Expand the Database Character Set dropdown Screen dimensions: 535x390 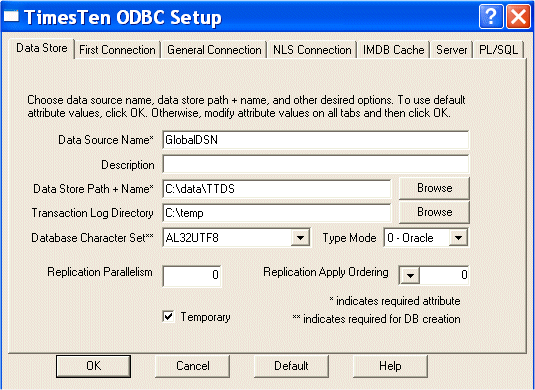click(300, 237)
